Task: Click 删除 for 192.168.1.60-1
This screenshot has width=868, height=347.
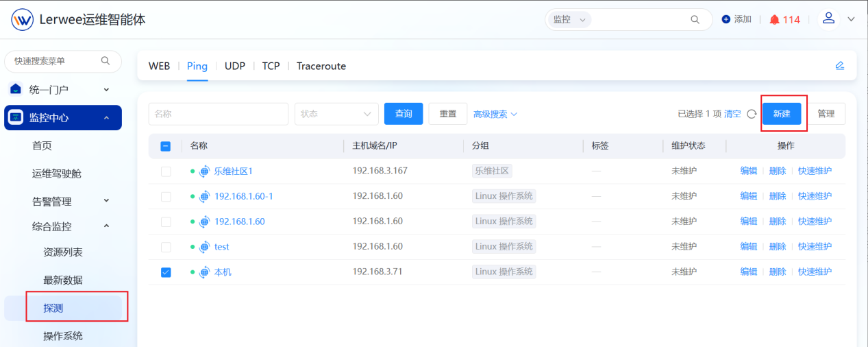Action: tap(778, 196)
